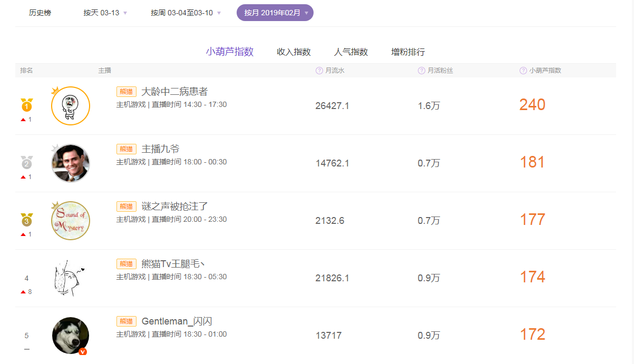Viewport: 634px width, 364px height.
Task: Click the red rise arrow under rank 4
Action: (23, 291)
